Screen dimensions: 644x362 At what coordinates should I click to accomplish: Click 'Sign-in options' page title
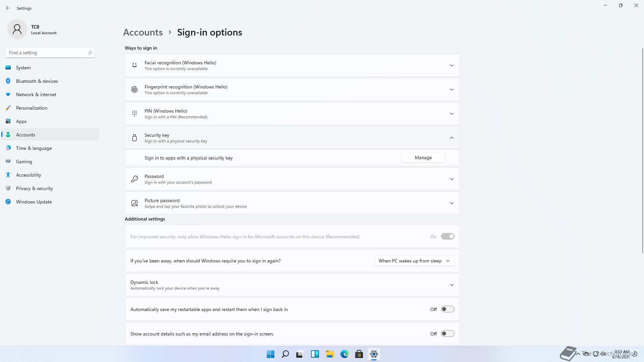tap(210, 32)
